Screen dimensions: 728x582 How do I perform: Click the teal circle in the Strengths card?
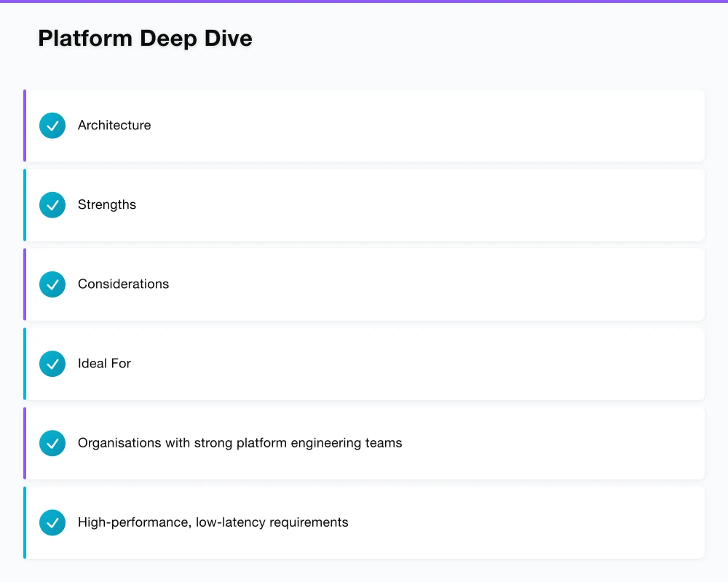click(x=52, y=204)
